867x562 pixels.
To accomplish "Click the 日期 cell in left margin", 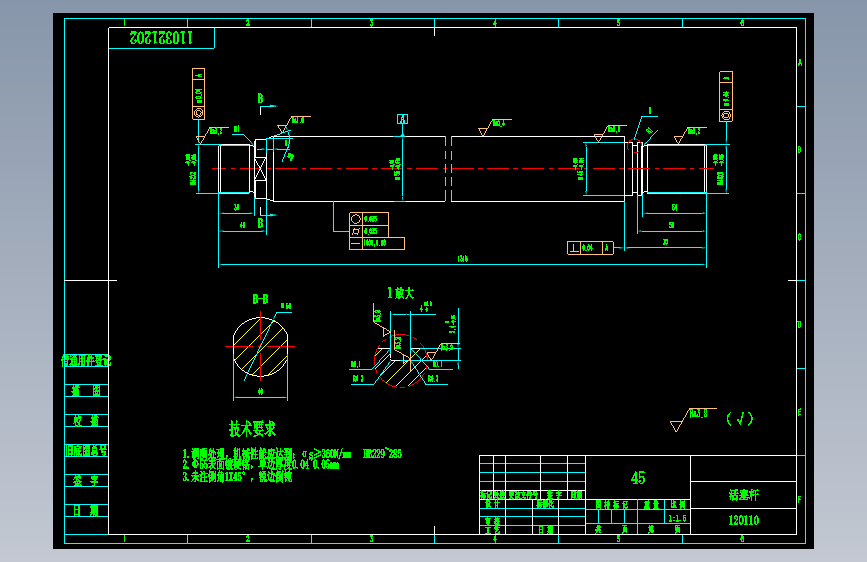I will click(86, 511).
